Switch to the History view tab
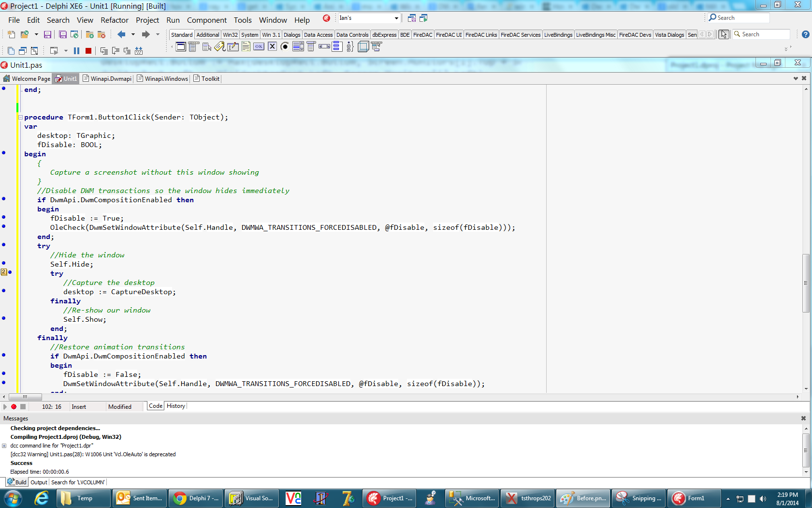The width and height of the screenshot is (812, 508). click(176, 406)
